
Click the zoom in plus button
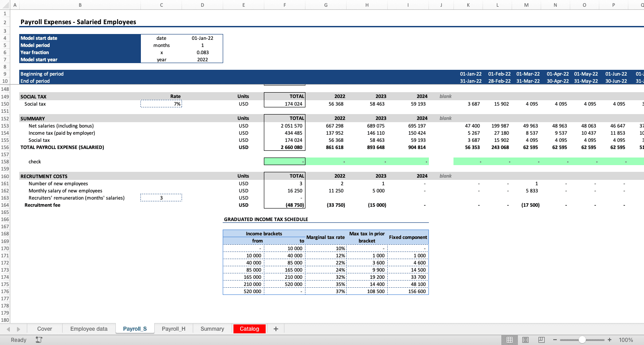609,340
